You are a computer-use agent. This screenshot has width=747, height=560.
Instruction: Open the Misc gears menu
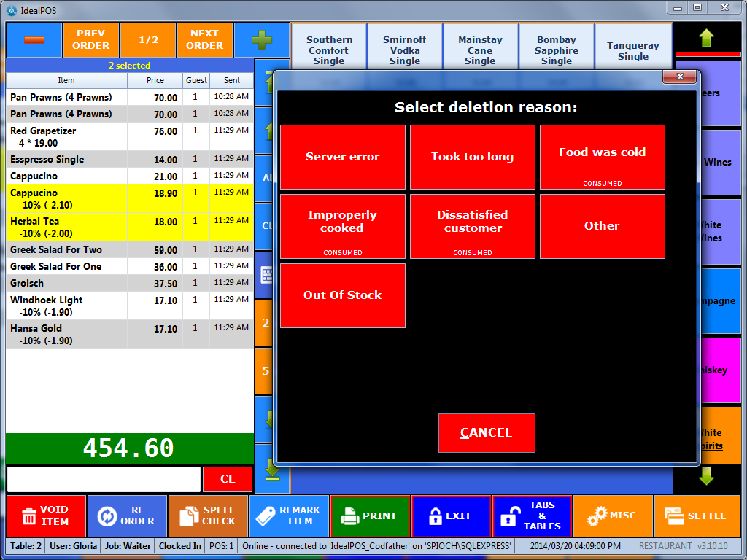(613, 516)
